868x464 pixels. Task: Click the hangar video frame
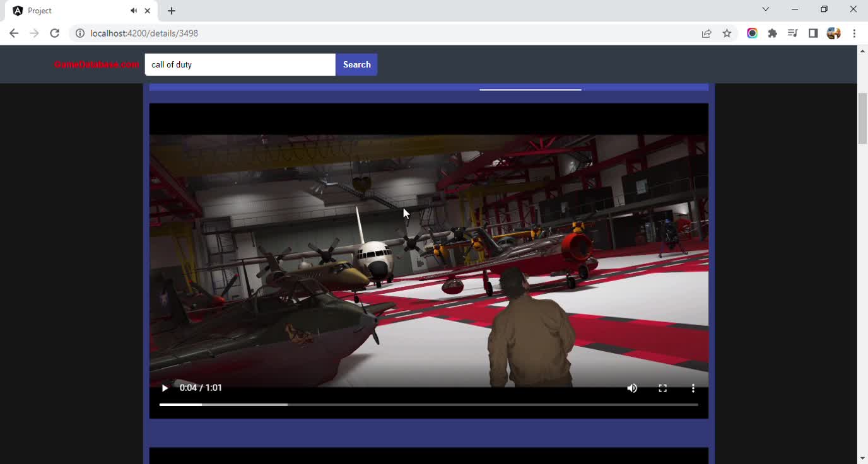pyautogui.click(x=429, y=260)
